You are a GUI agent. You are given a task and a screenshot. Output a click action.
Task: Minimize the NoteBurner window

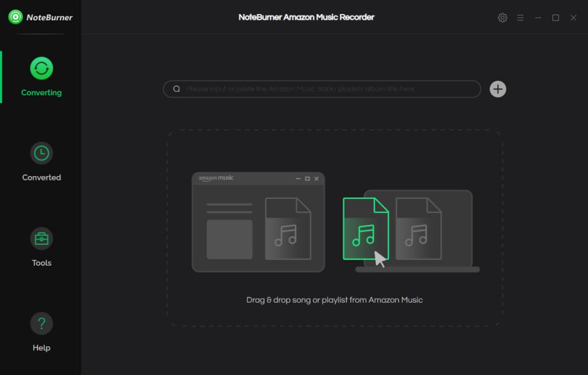coord(538,18)
